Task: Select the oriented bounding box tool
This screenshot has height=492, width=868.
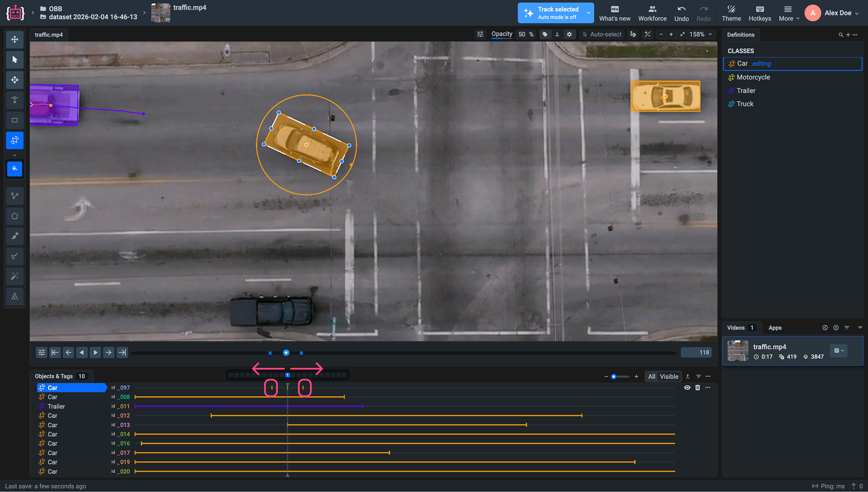Action: (15, 140)
